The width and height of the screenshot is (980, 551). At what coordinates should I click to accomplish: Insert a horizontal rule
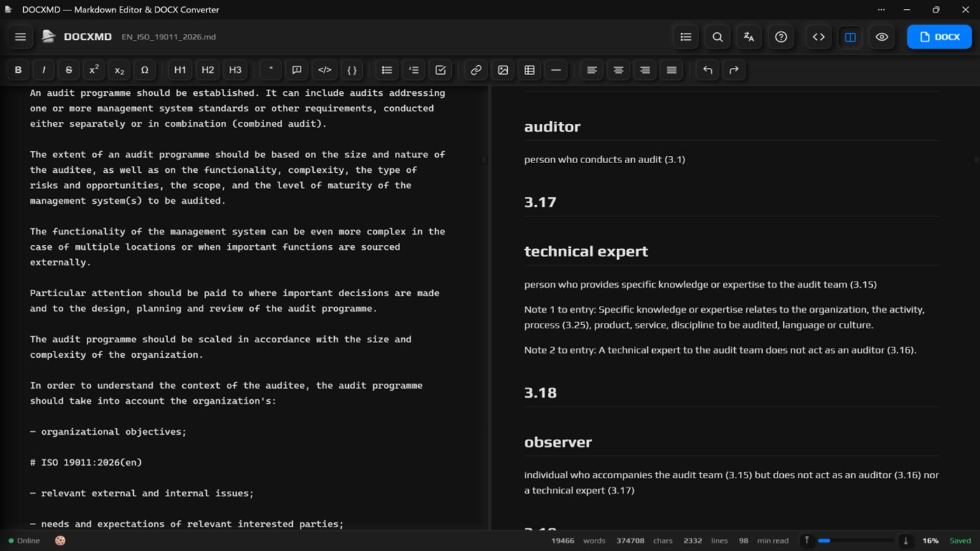coord(555,70)
